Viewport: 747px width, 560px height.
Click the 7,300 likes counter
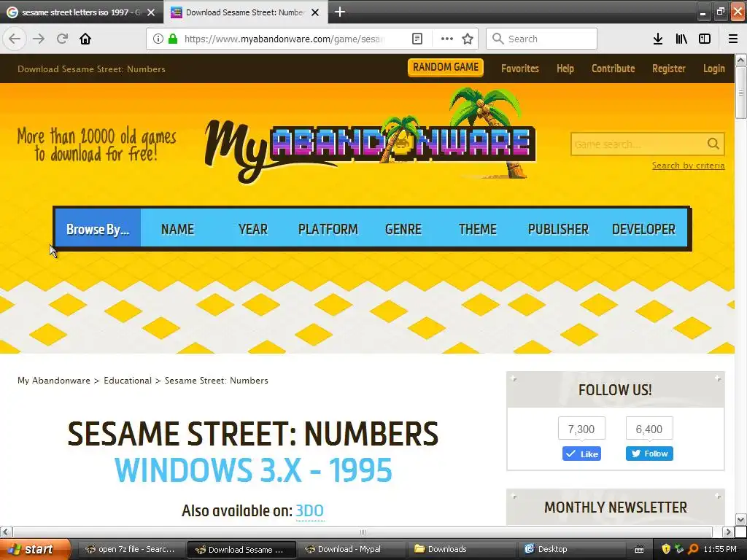[x=581, y=429]
